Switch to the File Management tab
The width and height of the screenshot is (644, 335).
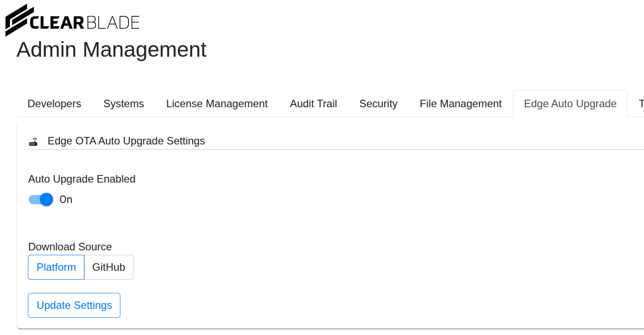[461, 104]
